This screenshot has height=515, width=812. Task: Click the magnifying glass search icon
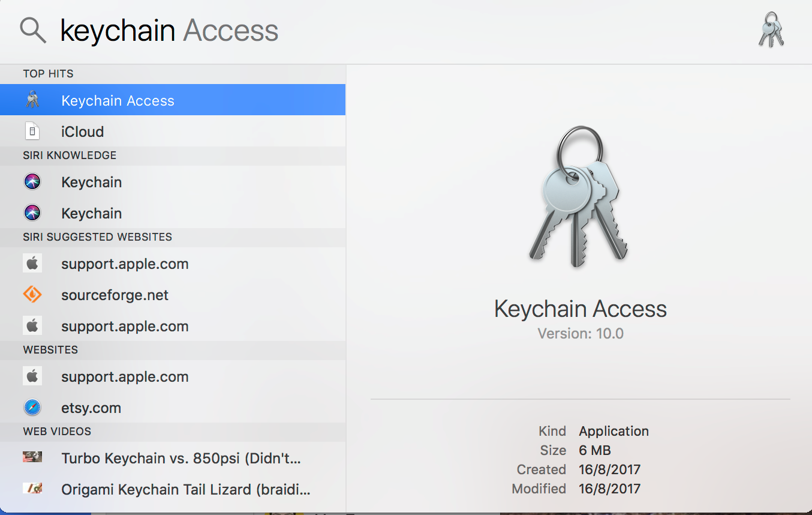click(x=33, y=30)
